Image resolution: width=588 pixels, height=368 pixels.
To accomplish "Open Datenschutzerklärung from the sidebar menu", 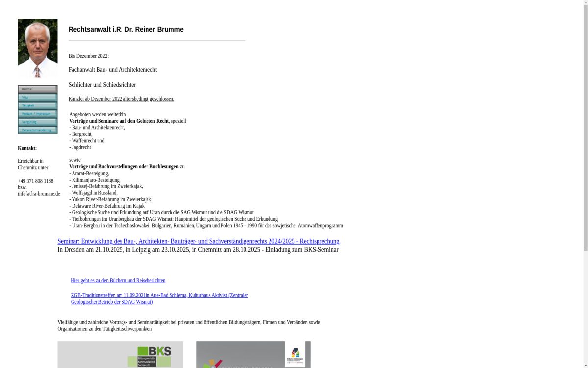I will click(x=37, y=130).
